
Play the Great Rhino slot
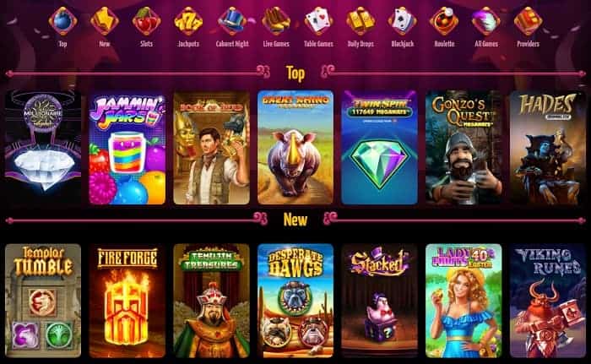(x=295, y=148)
